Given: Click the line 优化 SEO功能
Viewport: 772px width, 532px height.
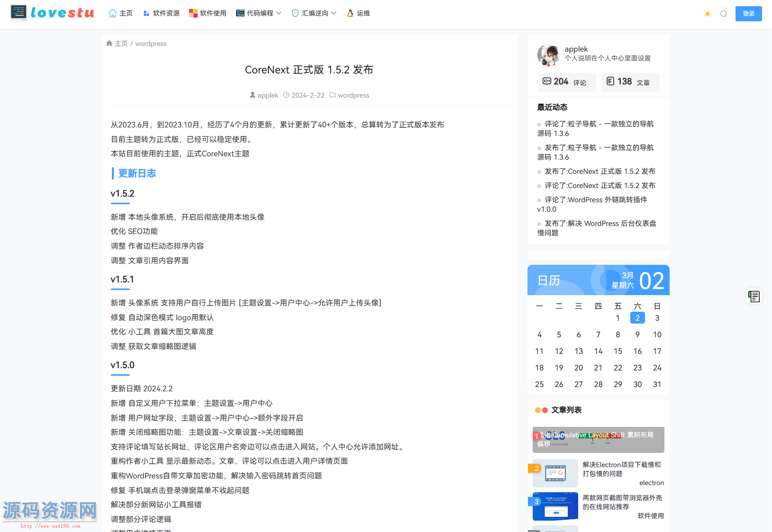Looking at the screenshot, I should 134,231.
